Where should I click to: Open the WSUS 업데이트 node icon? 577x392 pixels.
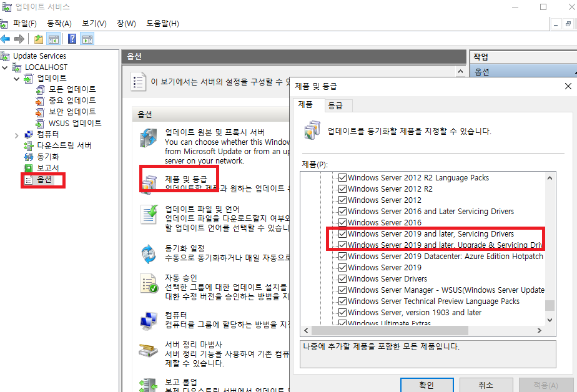pyautogui.click(x=40, y=123)
